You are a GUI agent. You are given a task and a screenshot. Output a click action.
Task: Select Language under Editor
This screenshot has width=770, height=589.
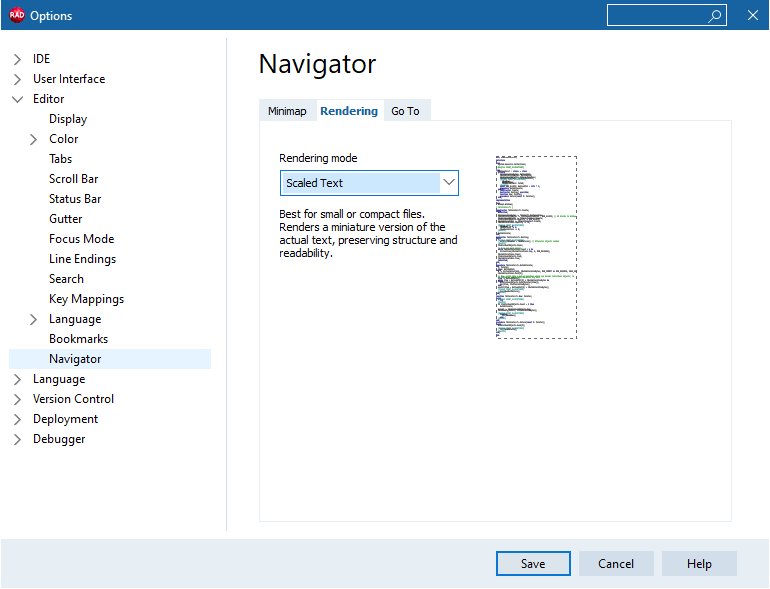75,319
